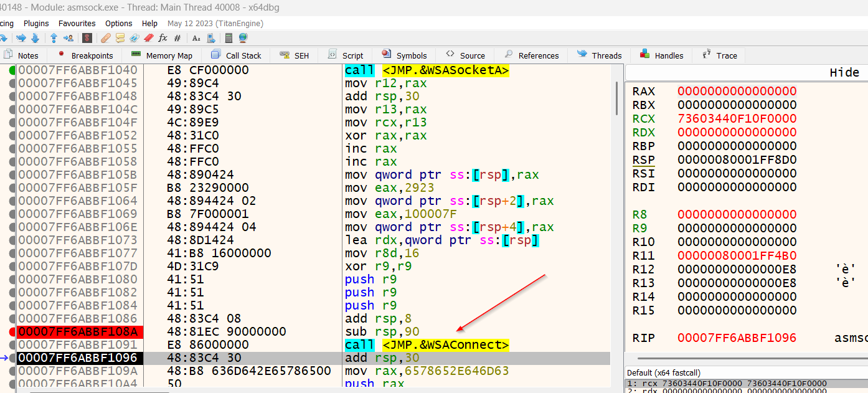Open the Calculator toolbar icon
The height and width of the screenshot is (393, 868).
229,38
